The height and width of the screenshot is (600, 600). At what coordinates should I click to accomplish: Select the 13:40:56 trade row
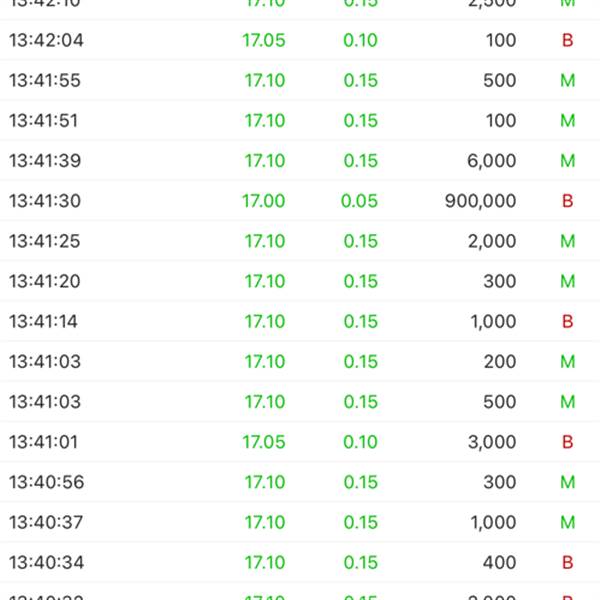[x=300, y=482]
